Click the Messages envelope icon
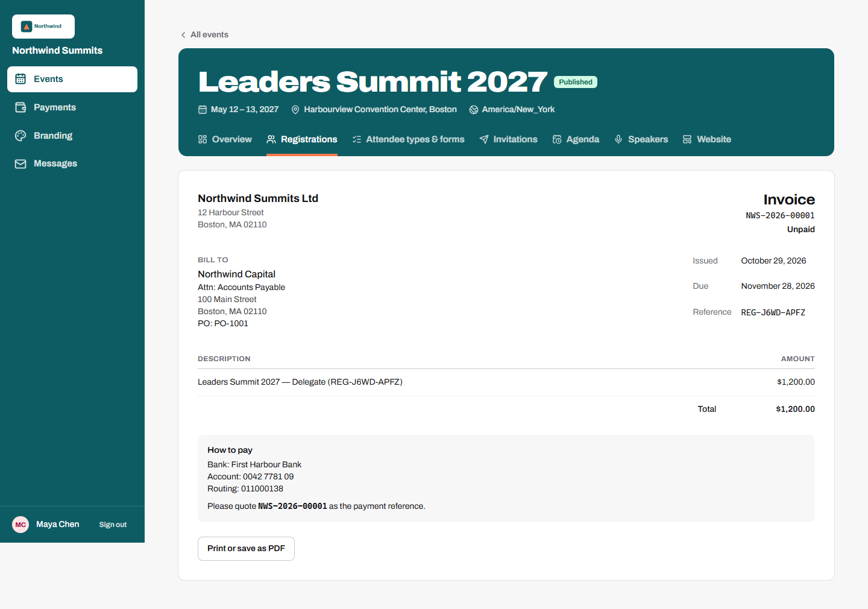The image size is (868, 609). (x=20, y=163)
